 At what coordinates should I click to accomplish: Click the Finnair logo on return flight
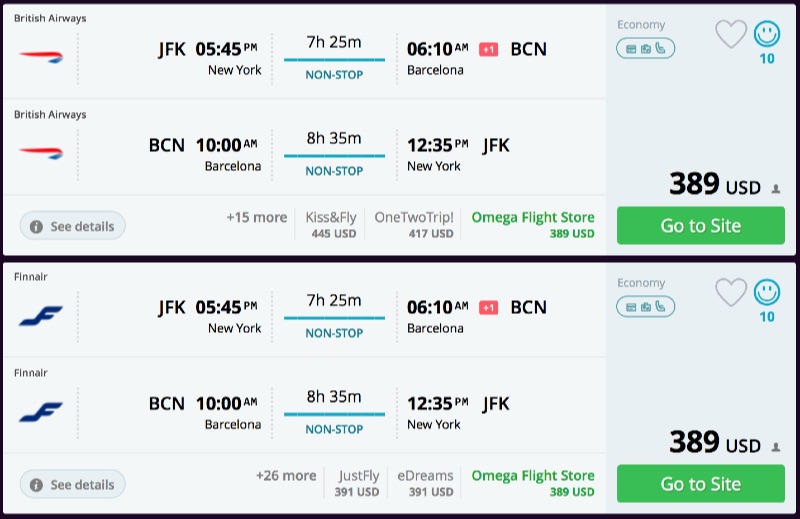tap(41, 411)
